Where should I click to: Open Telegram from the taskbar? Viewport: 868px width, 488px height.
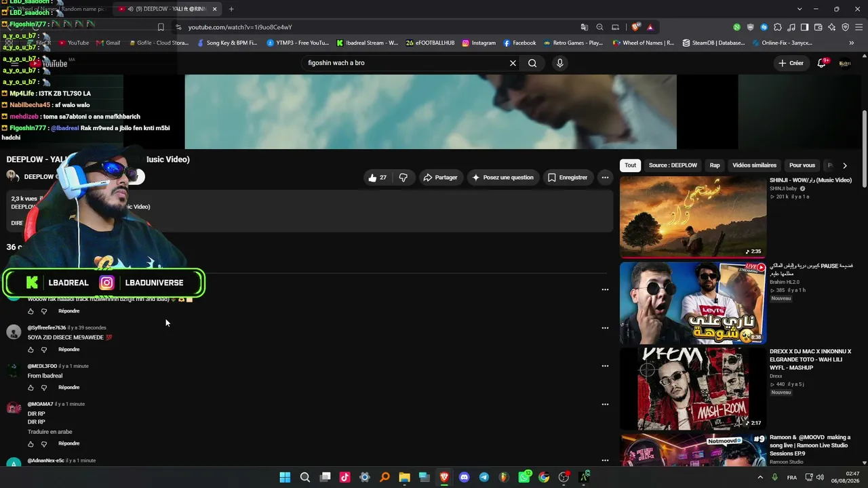click(x=484, y=477)
